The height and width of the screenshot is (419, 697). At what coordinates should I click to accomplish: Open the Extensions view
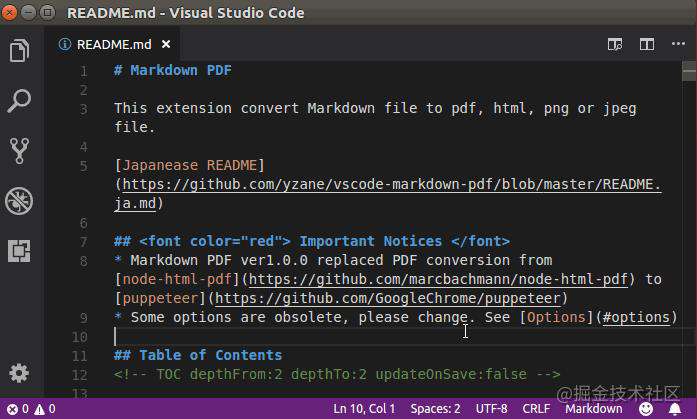[19, 251]
